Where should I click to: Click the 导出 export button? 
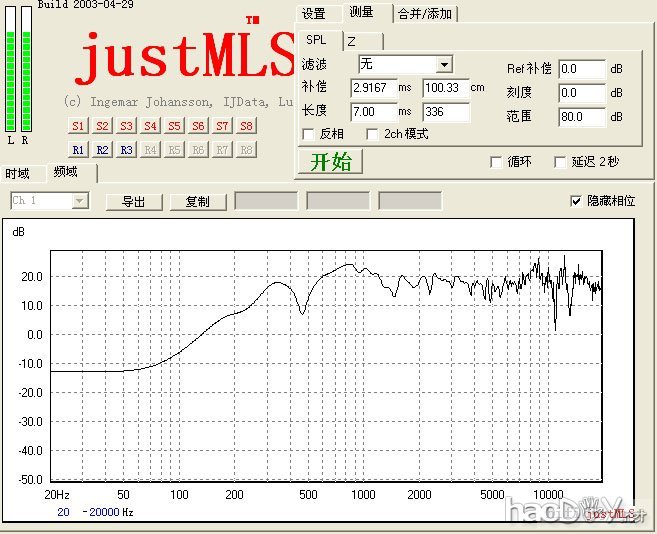(x=134, y=201)
